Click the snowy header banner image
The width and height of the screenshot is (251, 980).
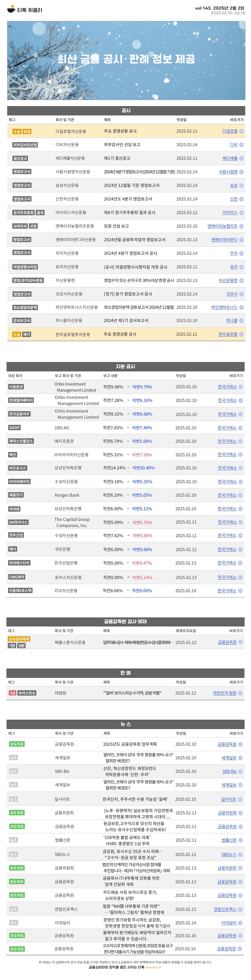(x=126, y=60)
